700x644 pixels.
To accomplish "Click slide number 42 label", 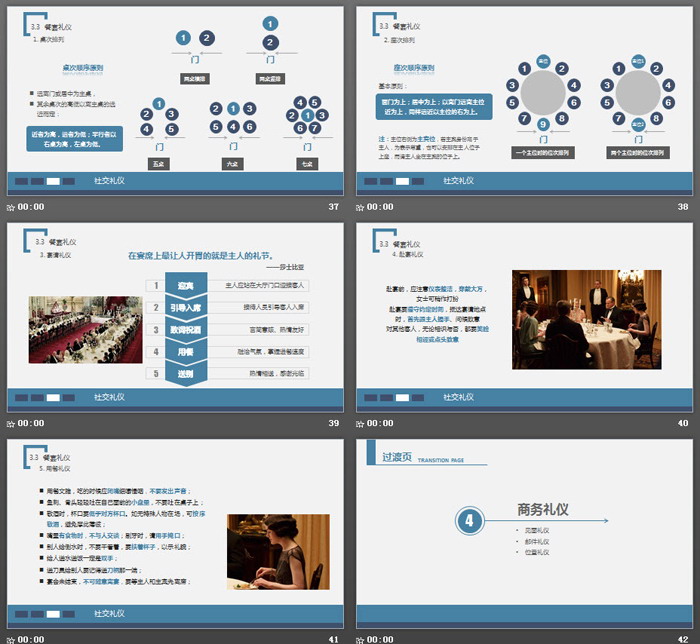I will click(x=683, y=638).
